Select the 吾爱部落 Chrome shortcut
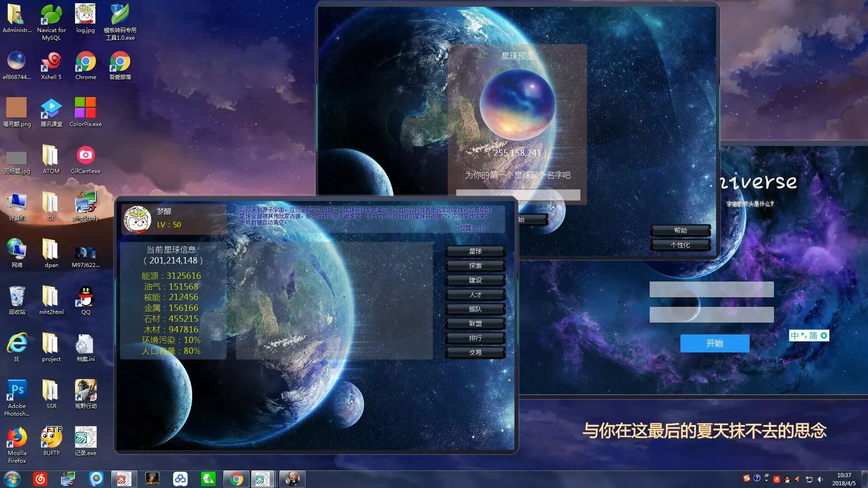Image resolution: width=868 pixels, height=488 pixels. [120, 66]
